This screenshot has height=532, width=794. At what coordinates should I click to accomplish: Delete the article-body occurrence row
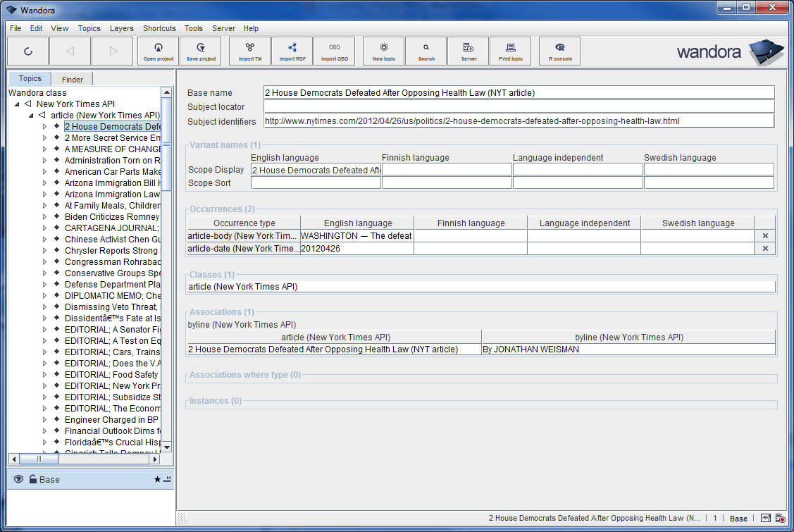pos(764,236)
